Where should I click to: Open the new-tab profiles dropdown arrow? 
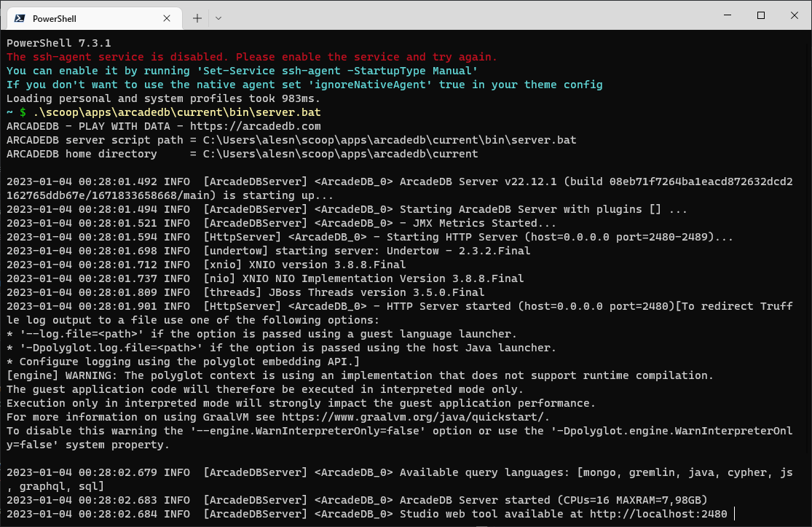[218, 18]
